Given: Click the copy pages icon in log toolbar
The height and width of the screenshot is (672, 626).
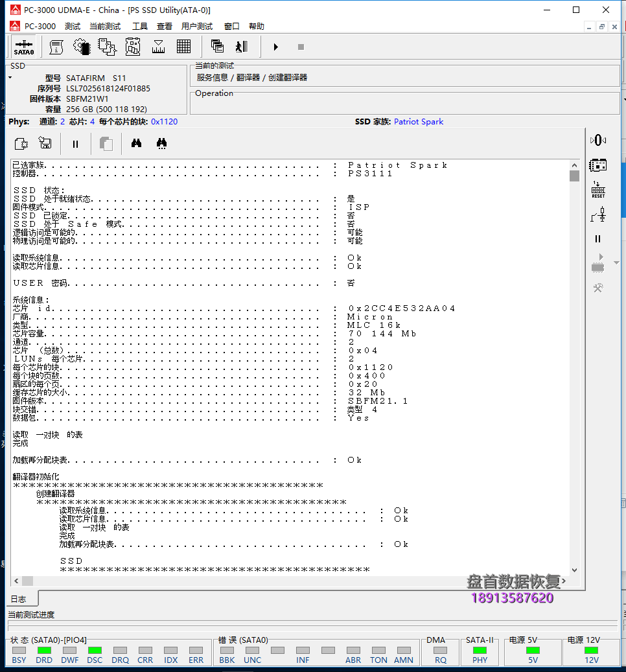Looking at the screenshot, I should (106, 144).
